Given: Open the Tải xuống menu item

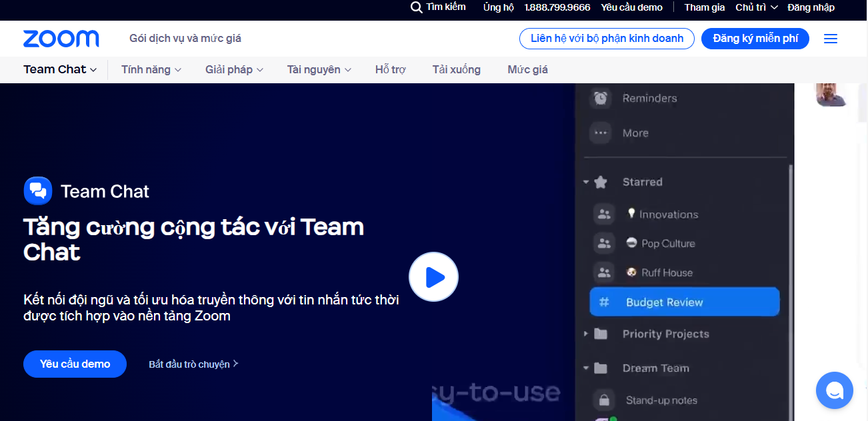Looking at the screenshot, I should [x=457, y=69].
